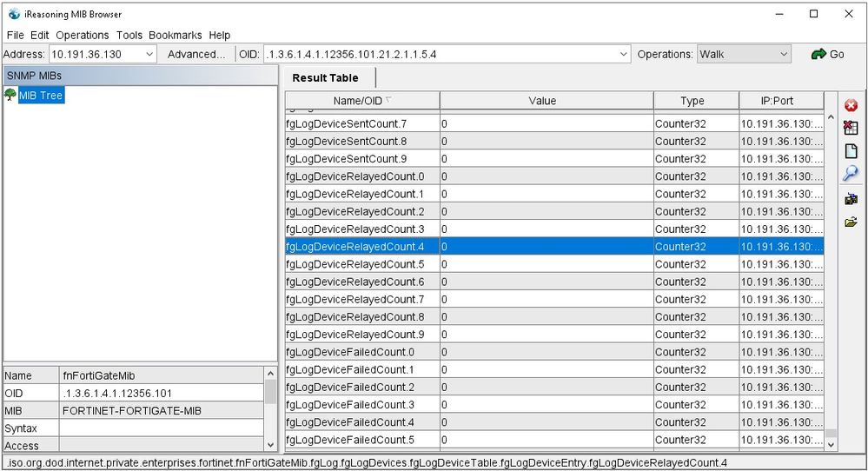Select row fgLogDeviceFailedCount.4
This screenshot has width=868, height=471.
(x=554, y=422)
